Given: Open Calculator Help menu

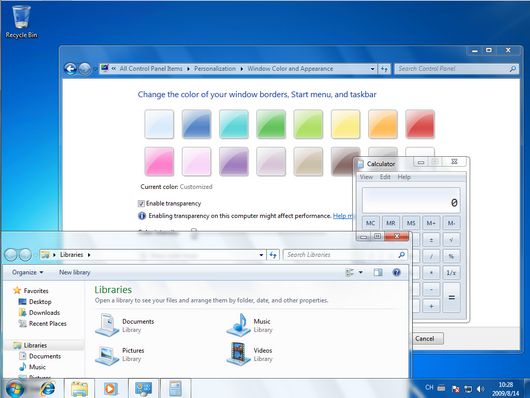Looking at the screenshot, I should (404, 177).
